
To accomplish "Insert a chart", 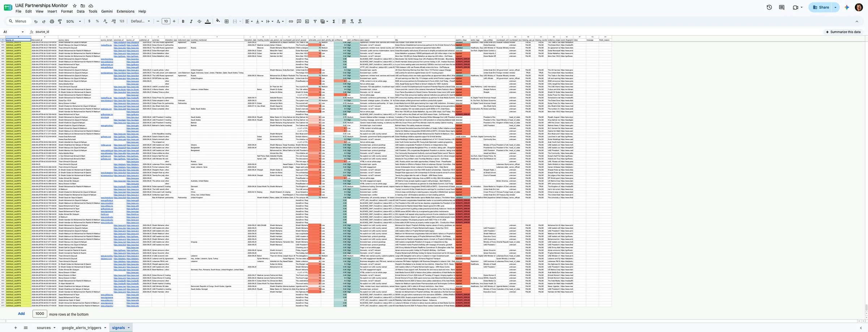I will 307,21.
